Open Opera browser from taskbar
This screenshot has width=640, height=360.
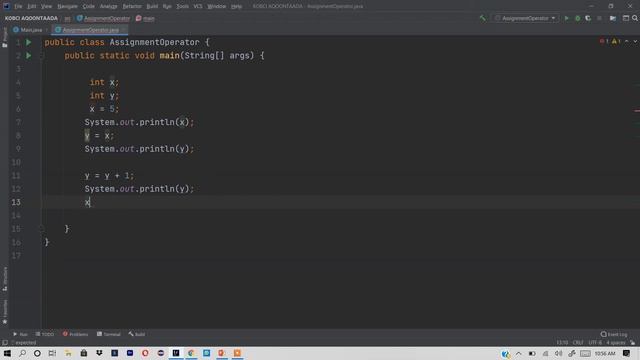(x=145, y=353)
